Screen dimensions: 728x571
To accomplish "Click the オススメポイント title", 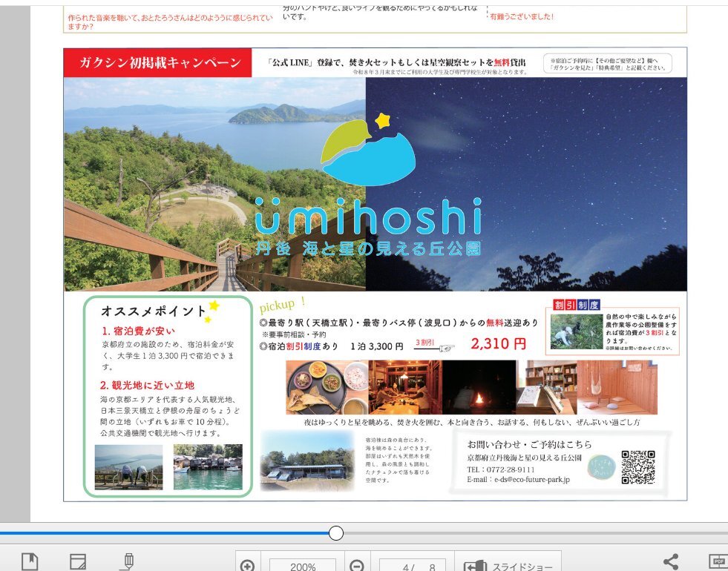I will coord(153,311).
